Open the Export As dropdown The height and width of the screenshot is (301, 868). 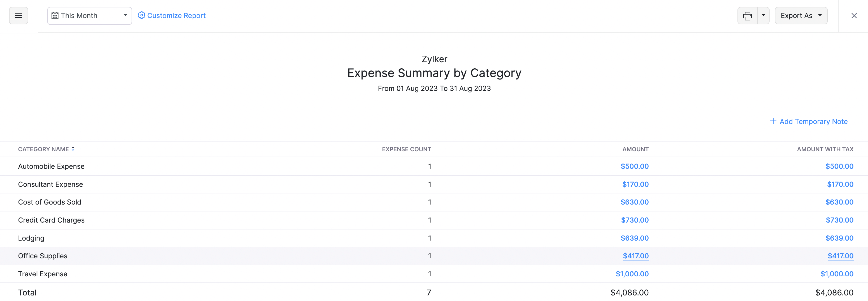point(801,15)
